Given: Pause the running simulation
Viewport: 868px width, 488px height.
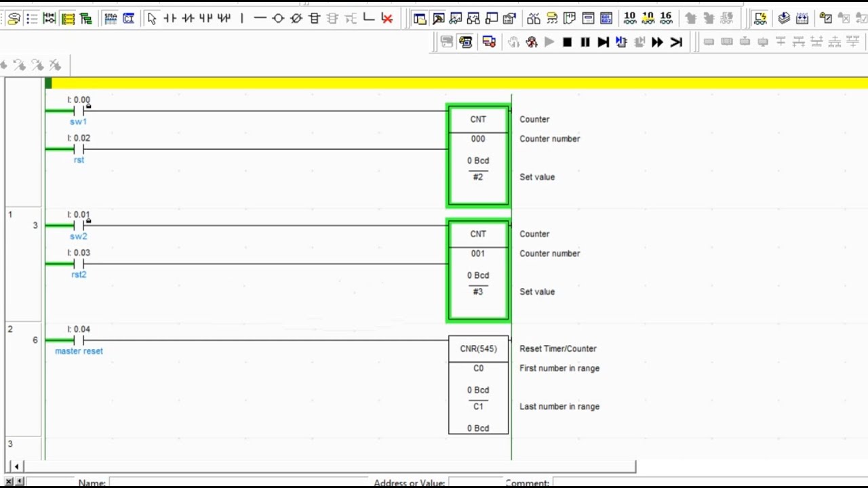Looking at the screenshot, I should tap(585, 42).
